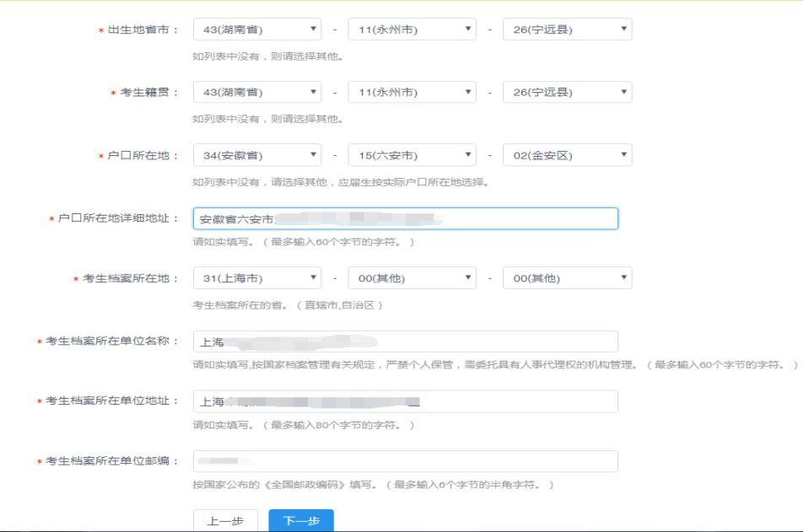Select the 15(六安市) city dropdown

coord(412,155)
